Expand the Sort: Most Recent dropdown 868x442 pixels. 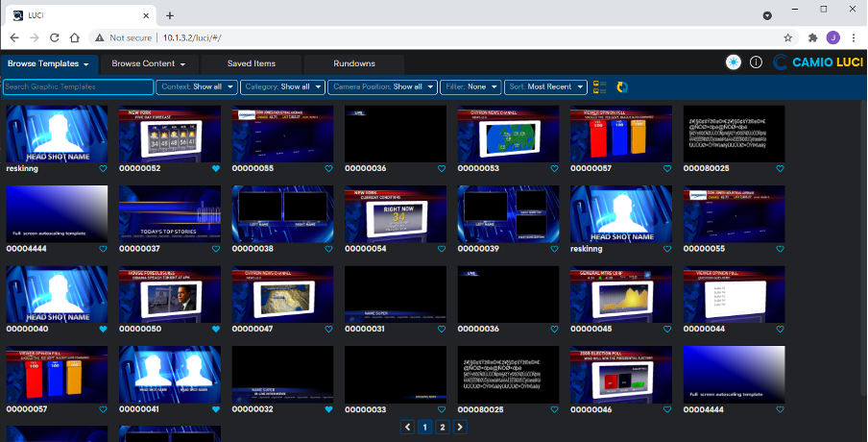pos(545,87)
